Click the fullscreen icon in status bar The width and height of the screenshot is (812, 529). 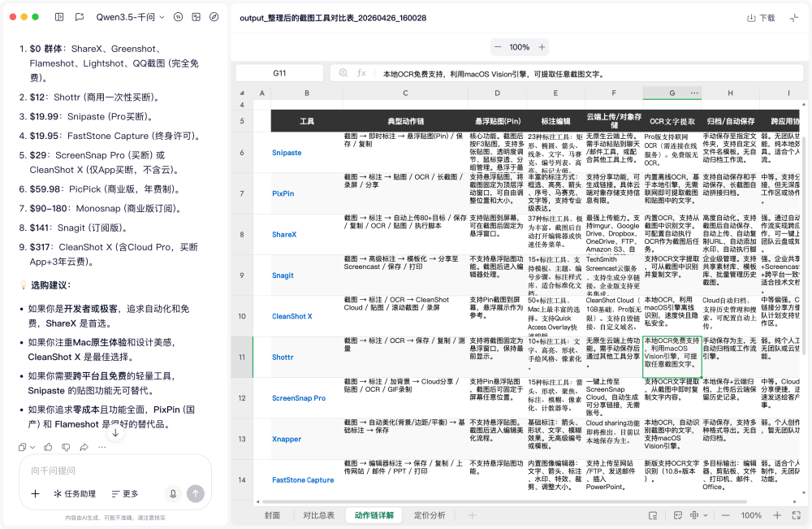[797, 515]
